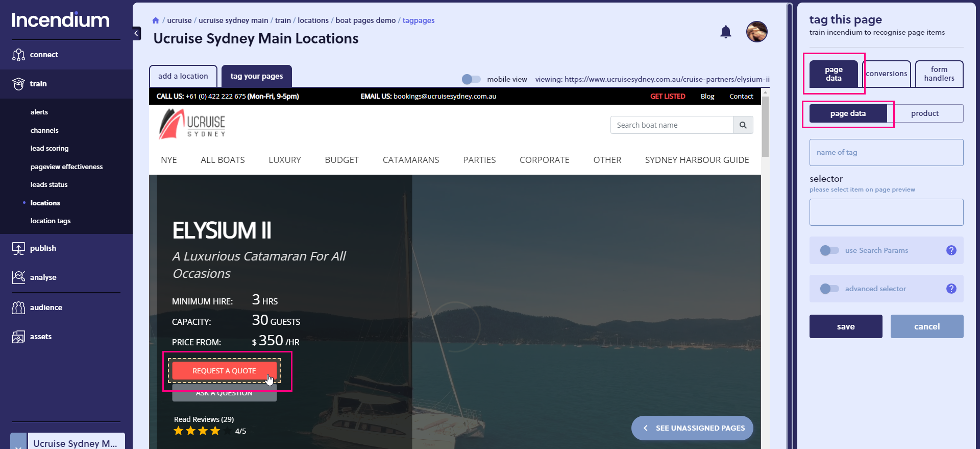This screenshot has width=980, height=449.
Task: Click the Search boat name field
Action: (672, 125)
